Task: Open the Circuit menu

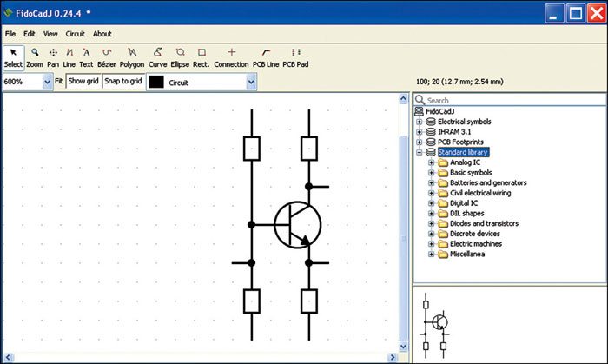Action: [75, 34]
